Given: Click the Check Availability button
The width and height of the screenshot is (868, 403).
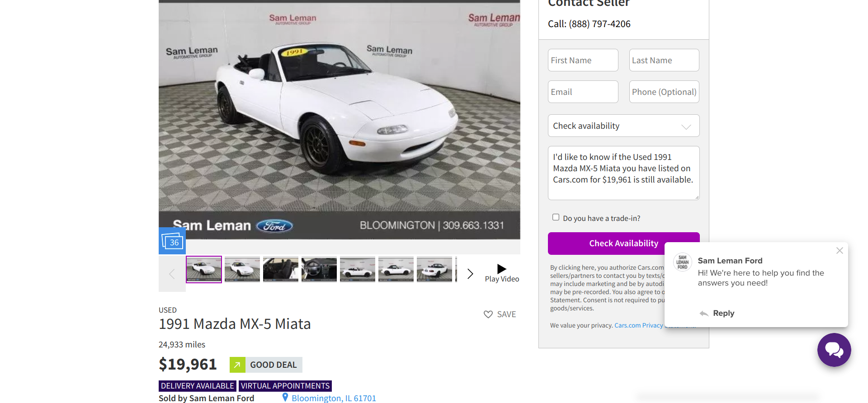Looking at the screenshot, I should [624, 243].
